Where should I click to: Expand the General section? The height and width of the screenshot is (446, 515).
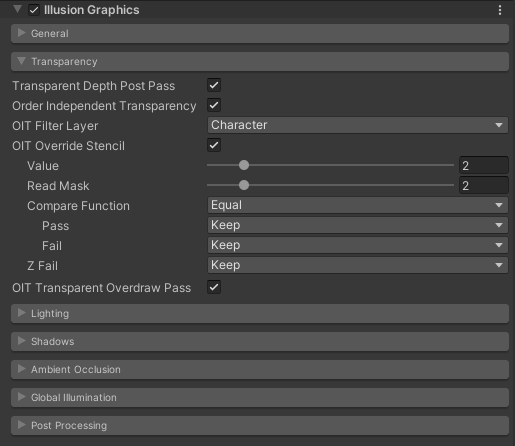260,33
